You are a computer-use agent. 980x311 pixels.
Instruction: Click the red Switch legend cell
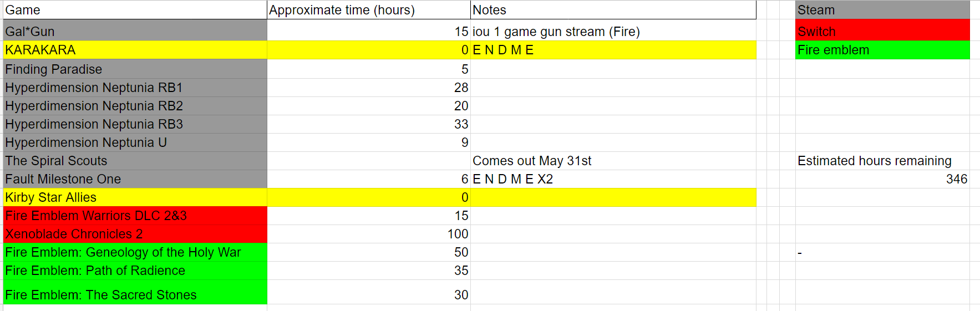(882, 30)
